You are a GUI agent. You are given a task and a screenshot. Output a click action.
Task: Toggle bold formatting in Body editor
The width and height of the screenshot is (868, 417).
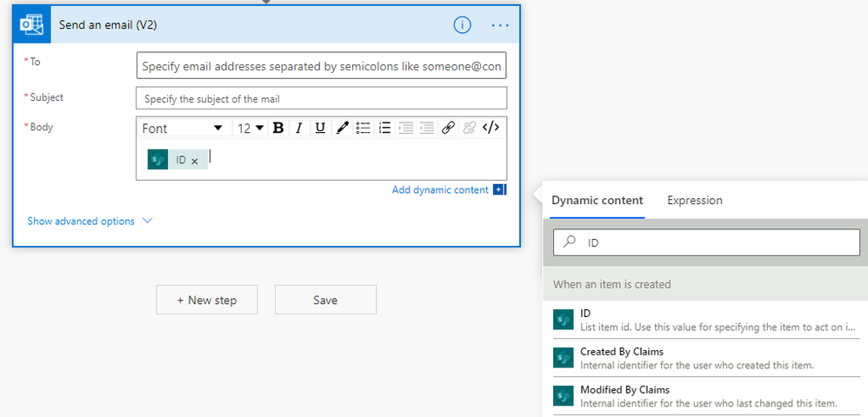coord(278,129)
